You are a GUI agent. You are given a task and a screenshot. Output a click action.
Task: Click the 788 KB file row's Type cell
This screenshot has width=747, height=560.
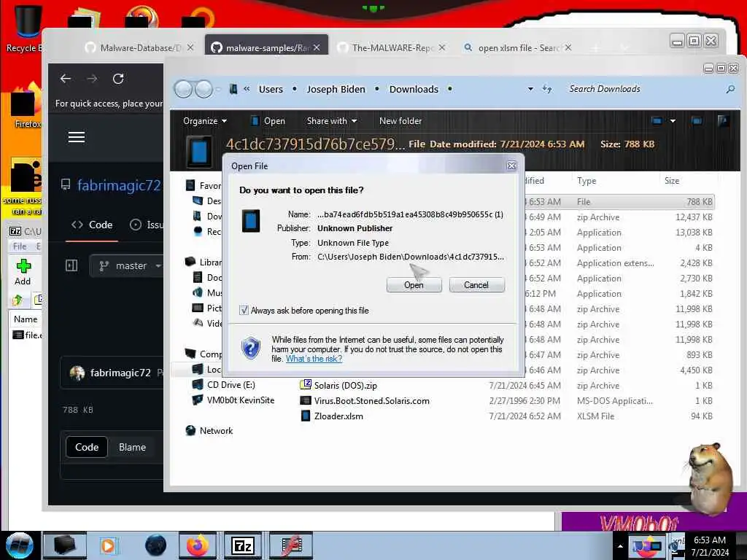pyautogui.click(x=583, y=202)
